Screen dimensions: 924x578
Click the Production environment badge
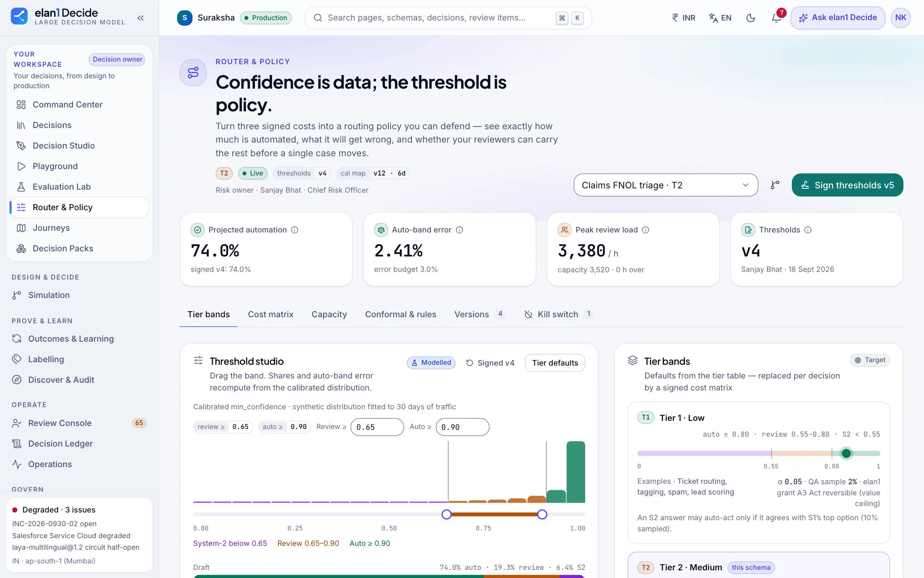pyautogui.click(x=266, y=18)
